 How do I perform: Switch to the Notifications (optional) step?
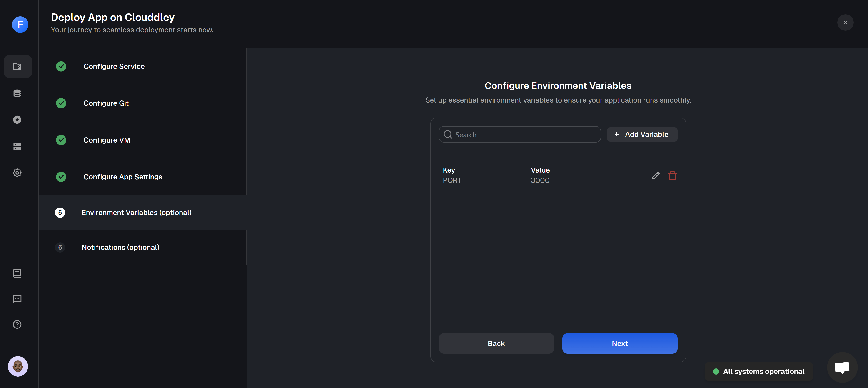[x=120, y=247]
